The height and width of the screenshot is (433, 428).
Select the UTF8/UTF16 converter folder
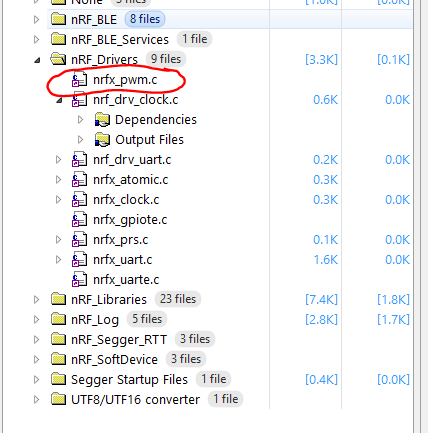point(135,400)
